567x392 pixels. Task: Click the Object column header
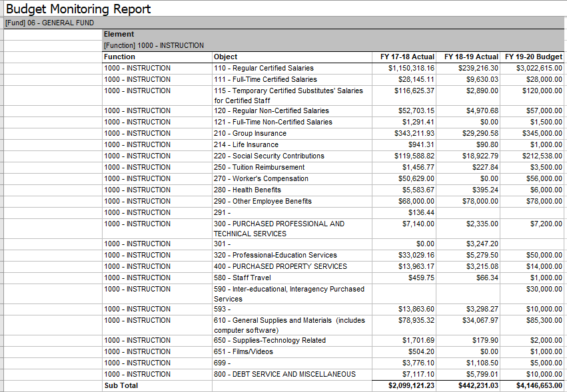(x=292, y=57)
